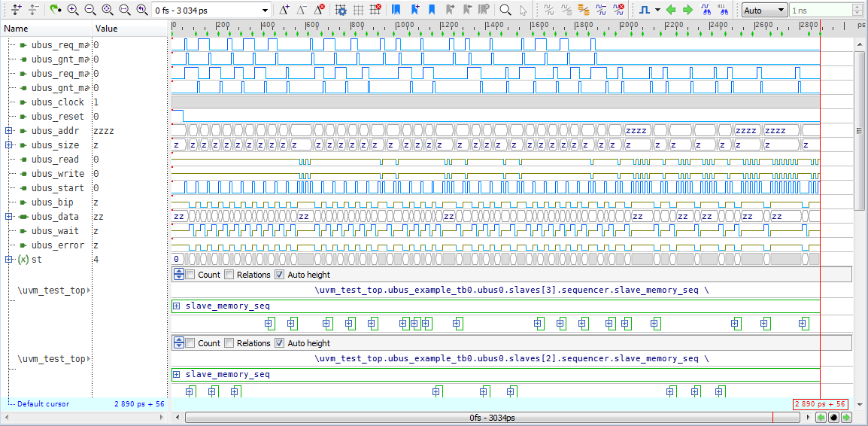Click the Name column header
Screen dimensions: 868x426
[47, 29]
